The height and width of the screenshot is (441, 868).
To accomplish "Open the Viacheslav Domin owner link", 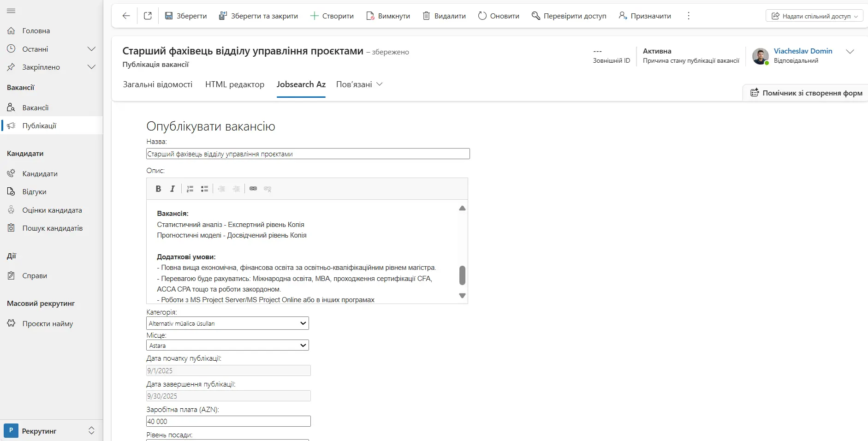I will (x=803, y=51).
